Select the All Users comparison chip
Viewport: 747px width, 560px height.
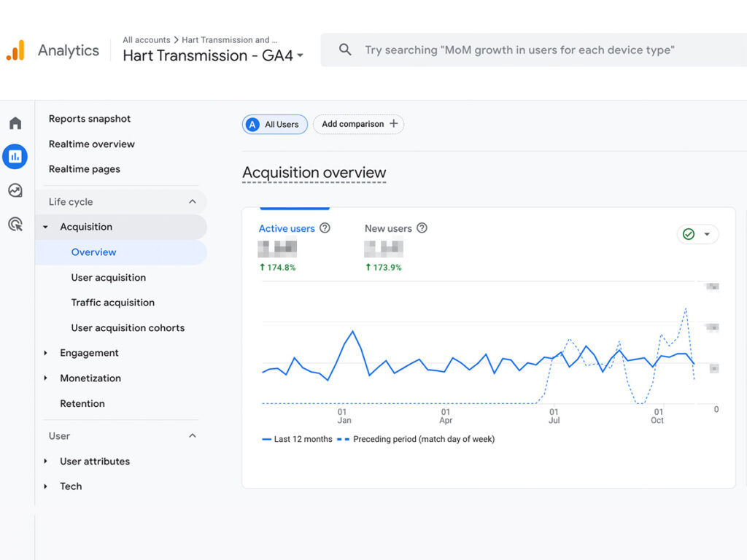tap(274, 124)
